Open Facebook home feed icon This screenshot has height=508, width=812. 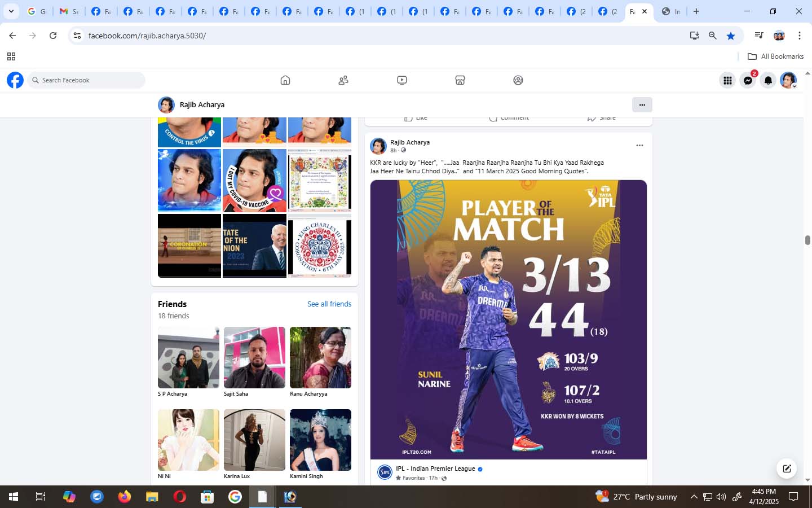(285, 80)
